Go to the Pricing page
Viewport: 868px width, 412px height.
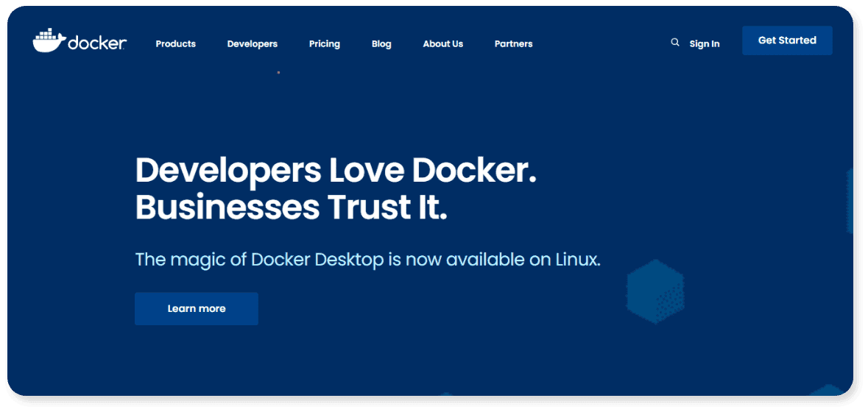(325, 43)
